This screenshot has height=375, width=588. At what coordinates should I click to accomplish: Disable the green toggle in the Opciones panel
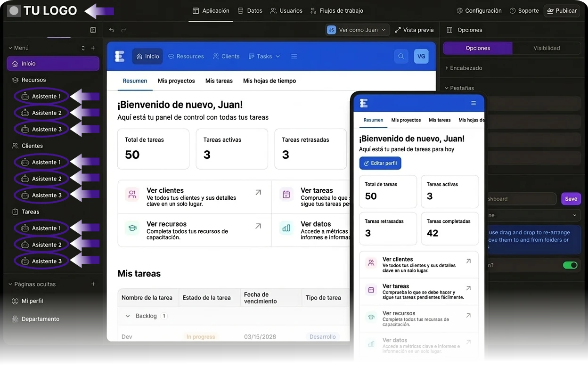point(571,265)
